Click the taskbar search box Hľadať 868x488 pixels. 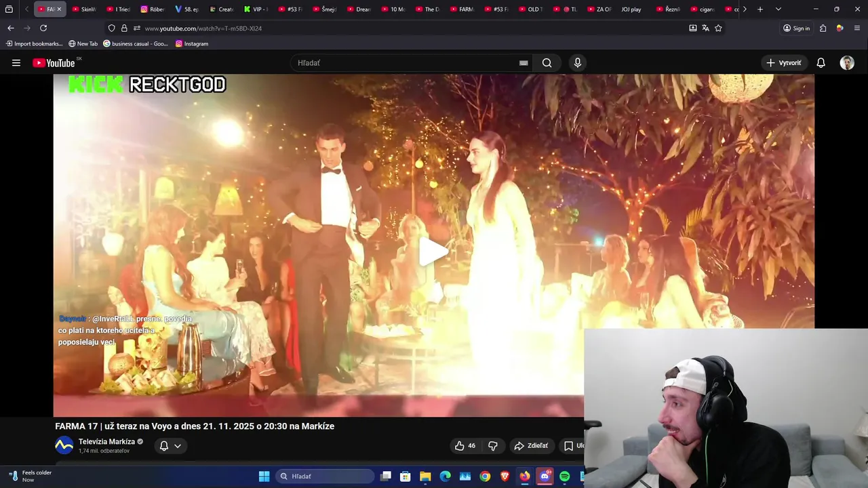pos(325,476)
